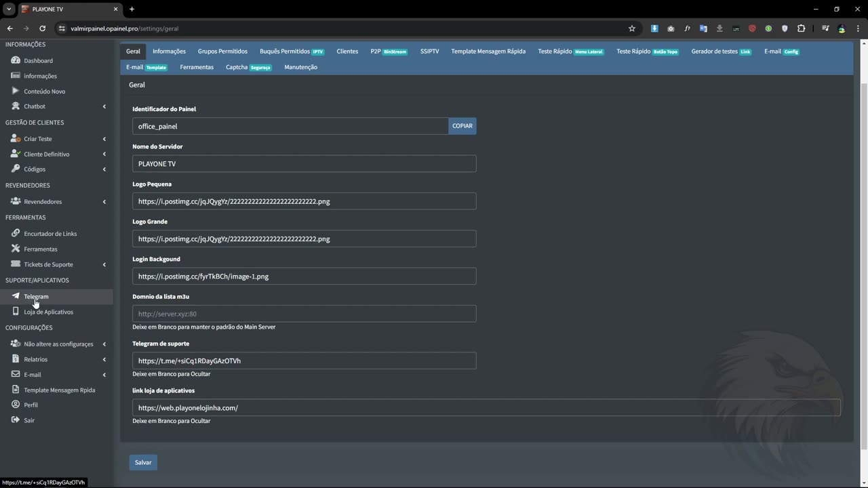Switch to the Informações tab
The width and height of the screenshot is (868, 488).
pos(169,52)
